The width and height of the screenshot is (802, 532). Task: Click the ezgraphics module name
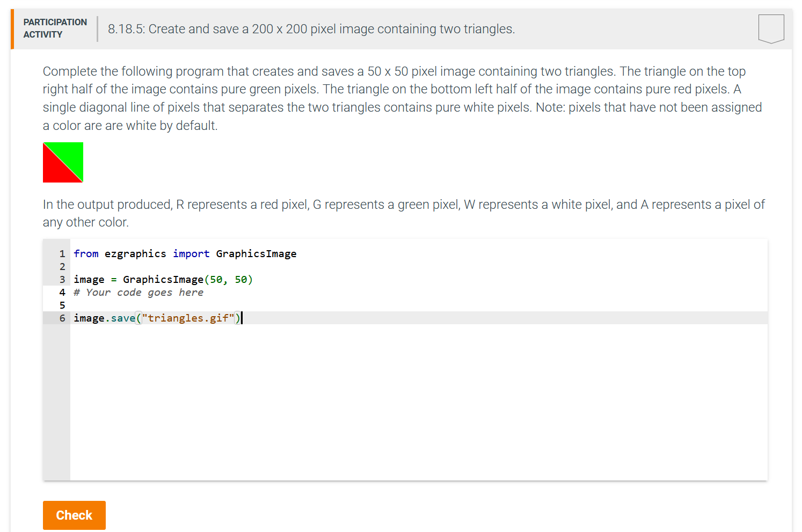coord(136,253)
